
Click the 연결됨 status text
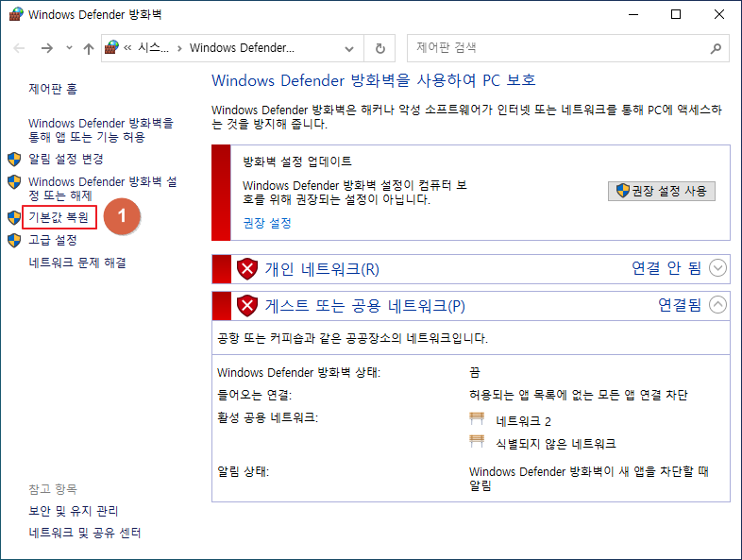click(x=680, y=305)
